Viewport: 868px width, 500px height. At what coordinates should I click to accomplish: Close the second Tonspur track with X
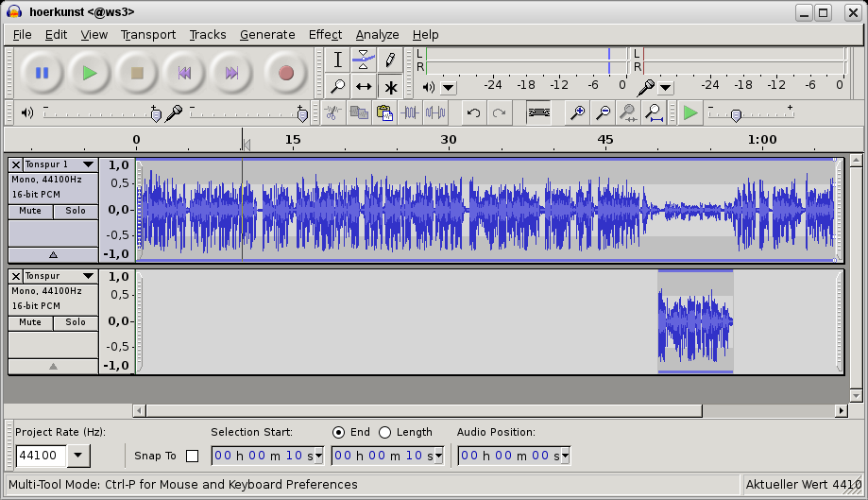point(16,276)
